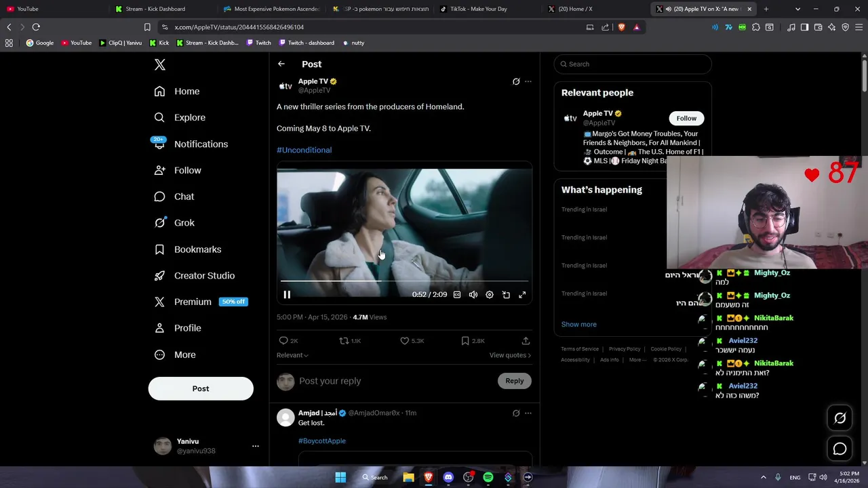Click the white Post button

coord(201,388)
